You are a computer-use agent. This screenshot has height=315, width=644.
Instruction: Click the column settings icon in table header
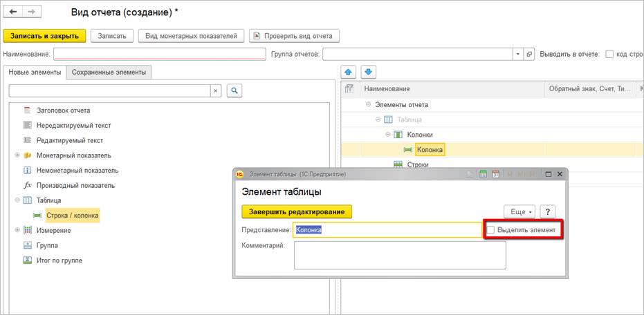click(349, 88)
